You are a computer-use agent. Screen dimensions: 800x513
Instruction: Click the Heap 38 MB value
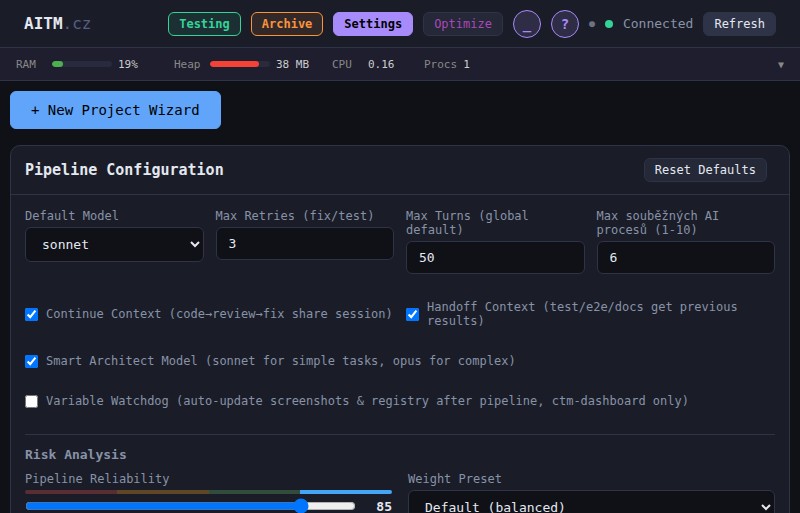click(x=292, y=64)
